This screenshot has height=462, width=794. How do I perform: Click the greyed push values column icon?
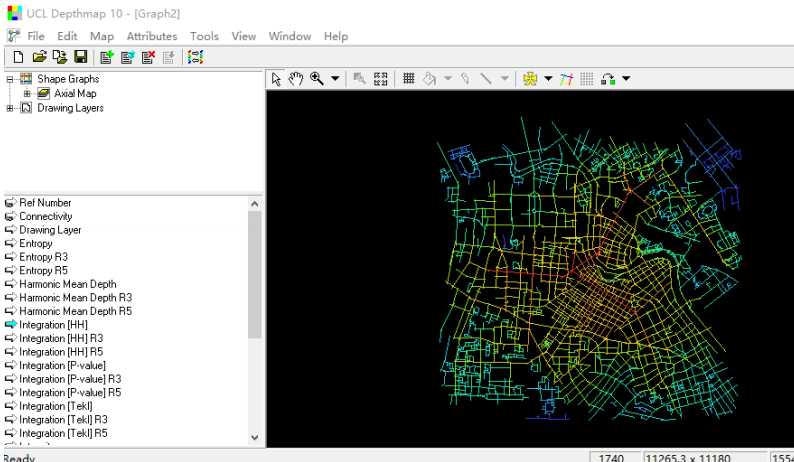169,57
